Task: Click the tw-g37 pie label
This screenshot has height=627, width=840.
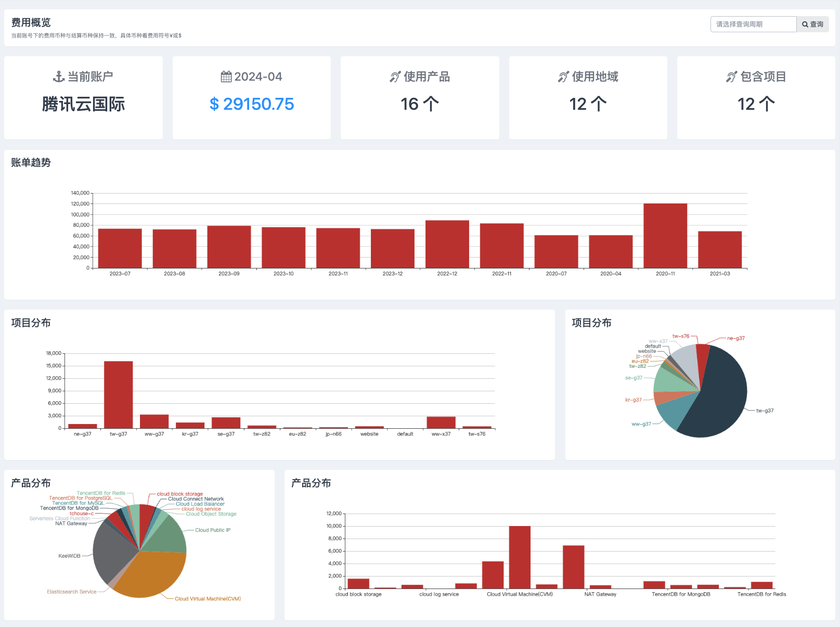Action: pos(765,411)
